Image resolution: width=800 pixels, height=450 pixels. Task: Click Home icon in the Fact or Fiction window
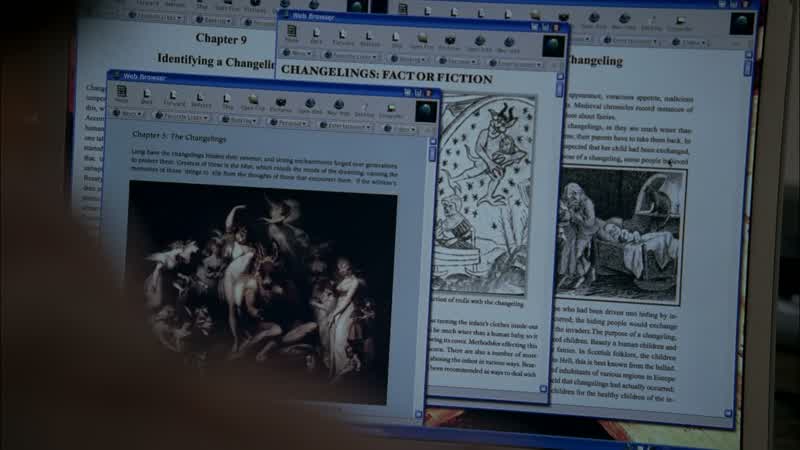tap(292, 33)
